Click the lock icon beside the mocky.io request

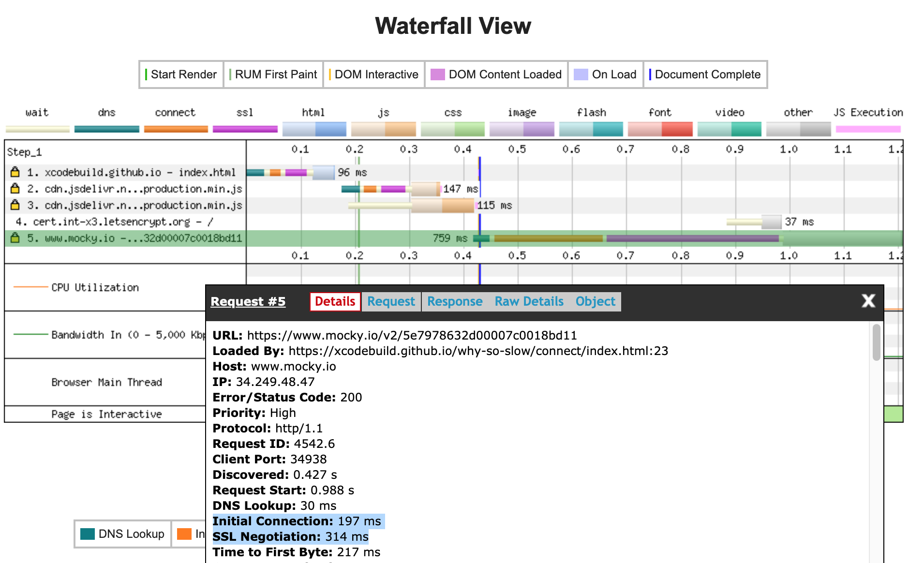[15, 237]
